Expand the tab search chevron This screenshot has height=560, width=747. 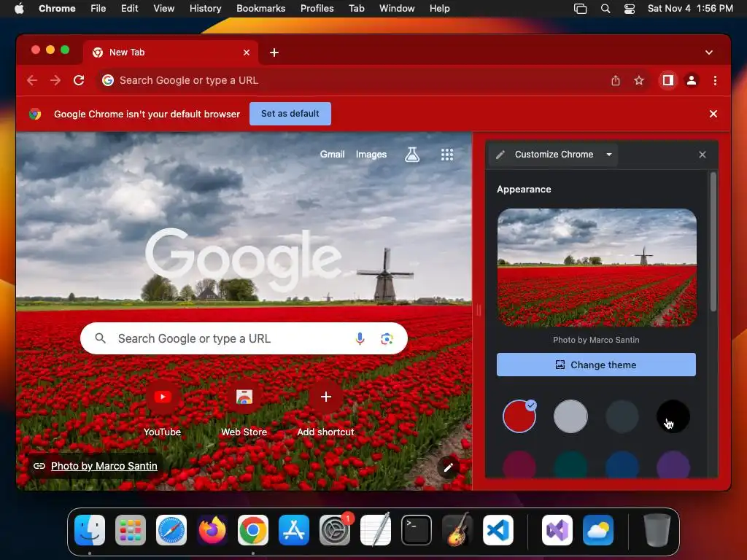[709, 52]
